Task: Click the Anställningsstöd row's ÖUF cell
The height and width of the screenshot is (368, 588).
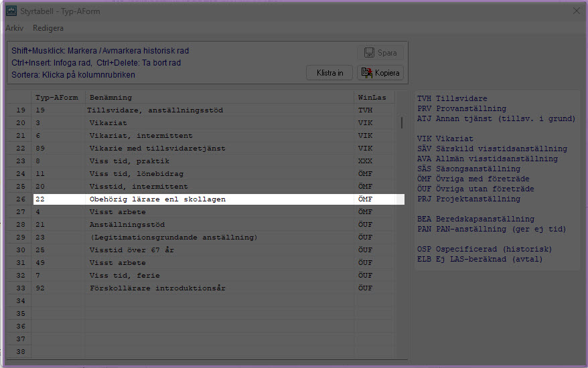Action: pos(366,225)
